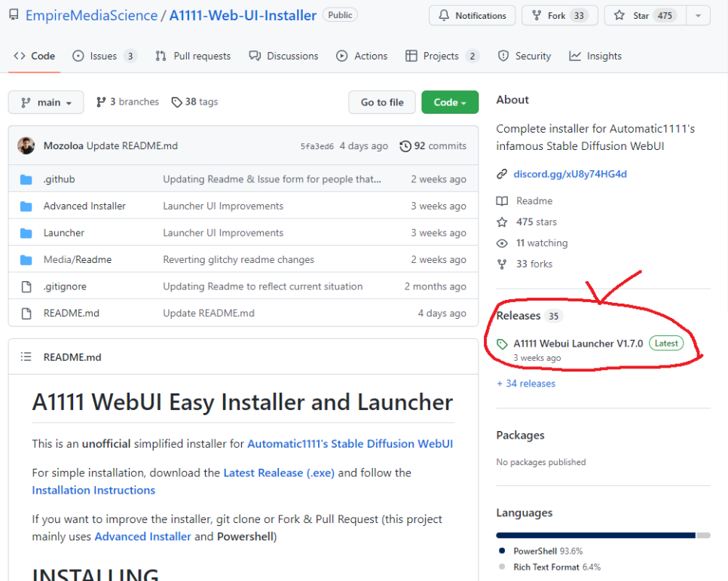Click the Notifications bell button

point(473,15)
